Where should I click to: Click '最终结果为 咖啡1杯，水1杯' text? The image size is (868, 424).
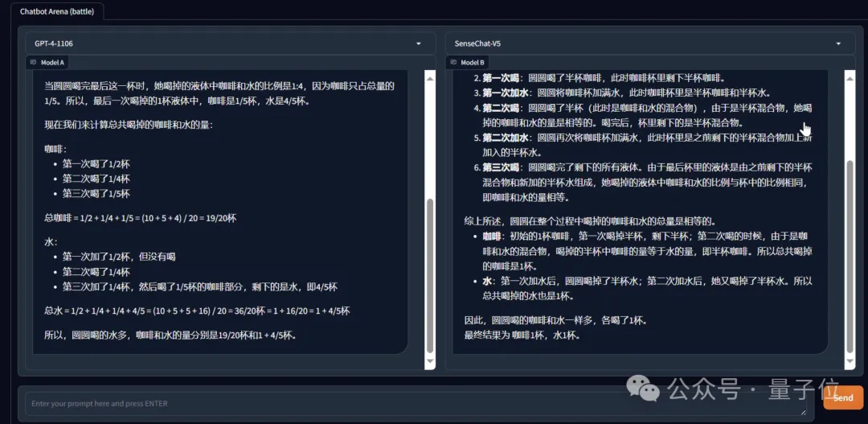522,335
